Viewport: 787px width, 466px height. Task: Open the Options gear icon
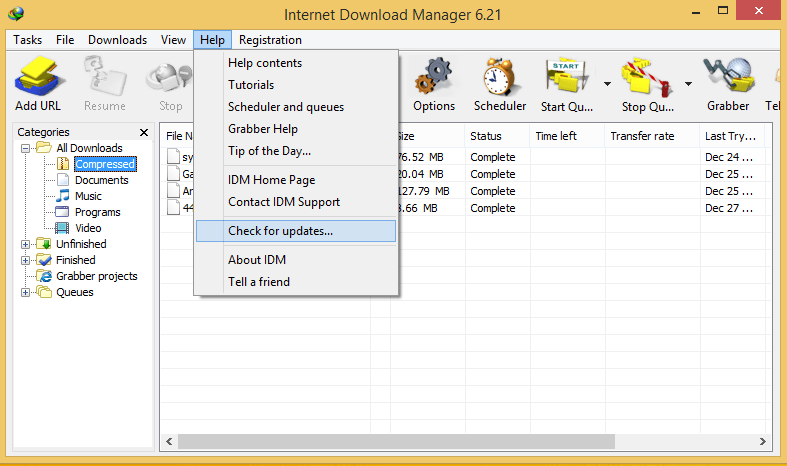[x=434, y=77]
